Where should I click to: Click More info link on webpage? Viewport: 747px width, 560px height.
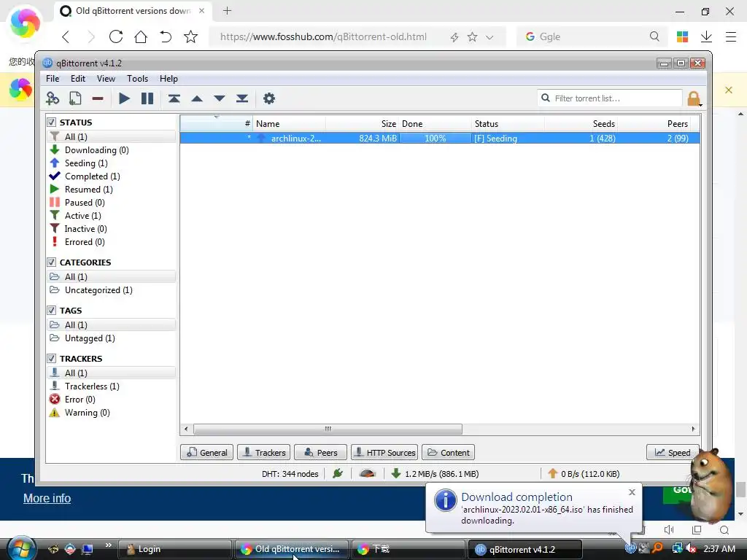47,498
